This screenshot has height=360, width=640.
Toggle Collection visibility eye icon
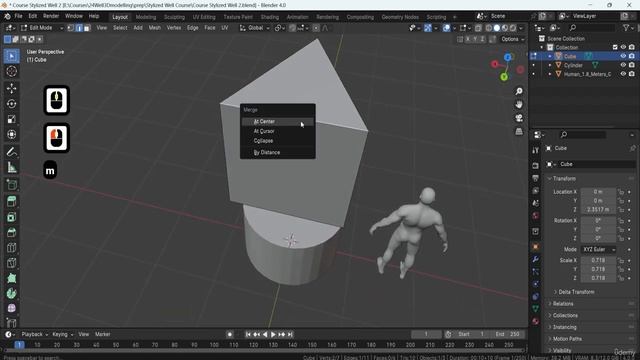coord(623,47)
